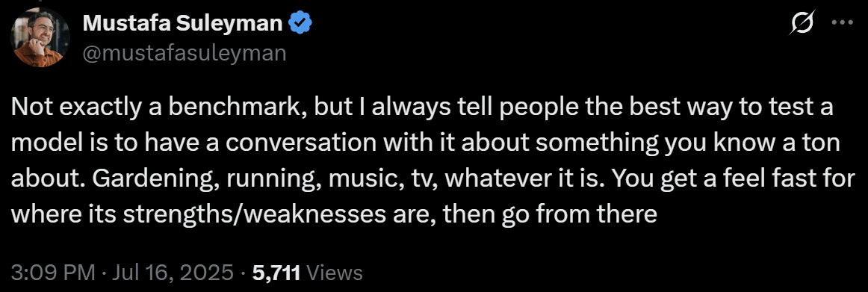Open the Grok explain-post icon
Screen dimensions: 868x292
point(803,25)
